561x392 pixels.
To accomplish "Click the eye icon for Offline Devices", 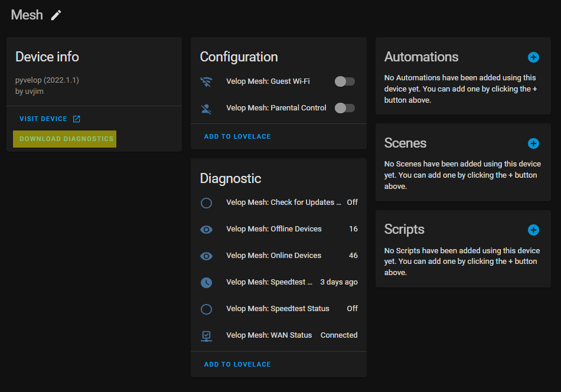I will point(206,229).
